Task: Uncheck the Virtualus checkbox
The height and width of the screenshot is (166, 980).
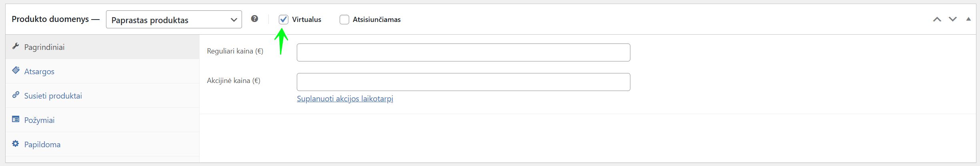Action: tap(284, 20)
